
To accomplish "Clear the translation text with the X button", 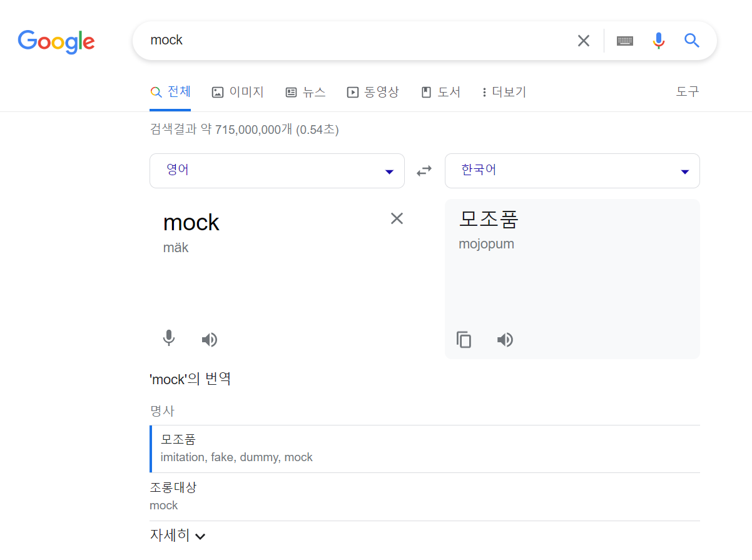I will coord(397,218).
